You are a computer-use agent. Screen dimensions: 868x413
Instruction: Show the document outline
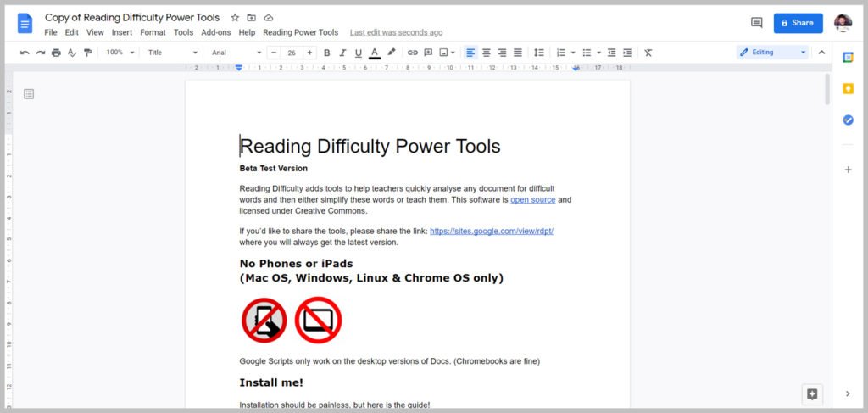tap(29, 94)
